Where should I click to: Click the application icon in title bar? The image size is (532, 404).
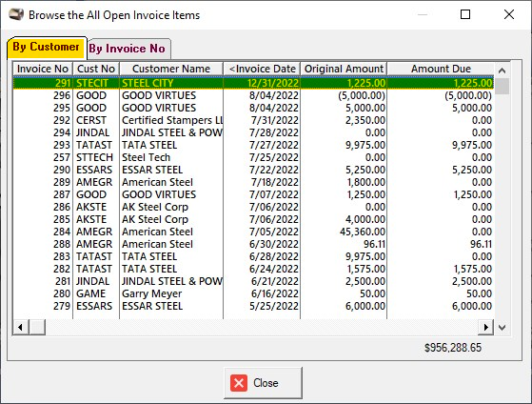click(x=16, y=14)
